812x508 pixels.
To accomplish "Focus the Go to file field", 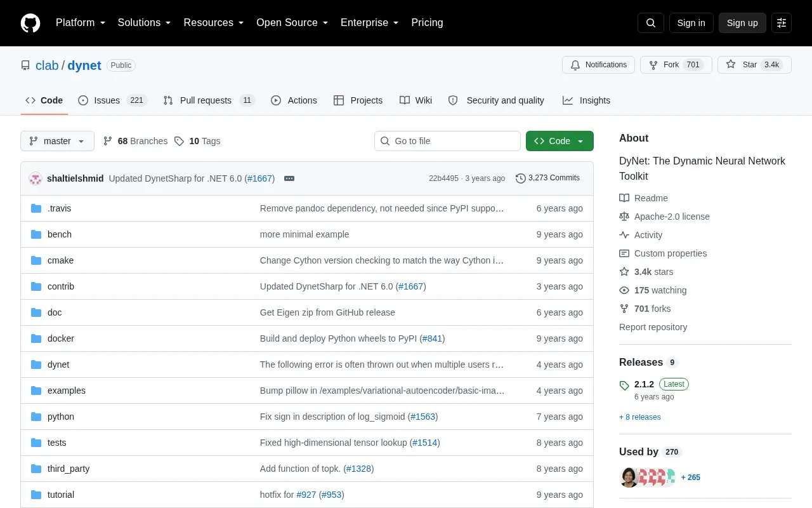I will coord(447,141).
